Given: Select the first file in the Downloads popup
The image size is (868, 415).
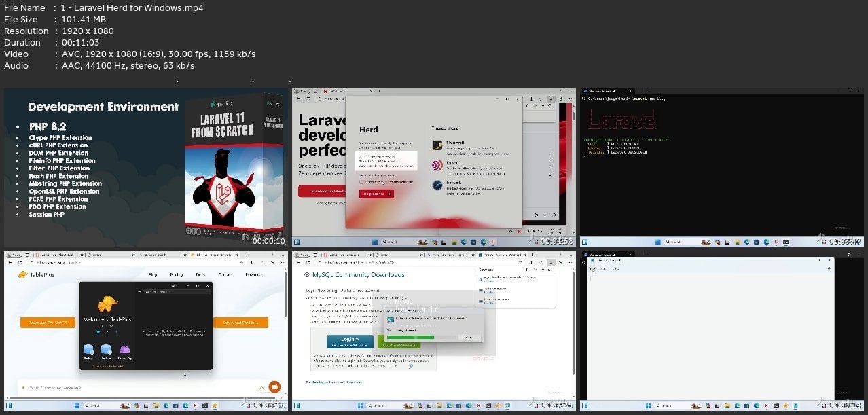Looking at the screenshot, I should pyautogui.click(x=516, y=281).
